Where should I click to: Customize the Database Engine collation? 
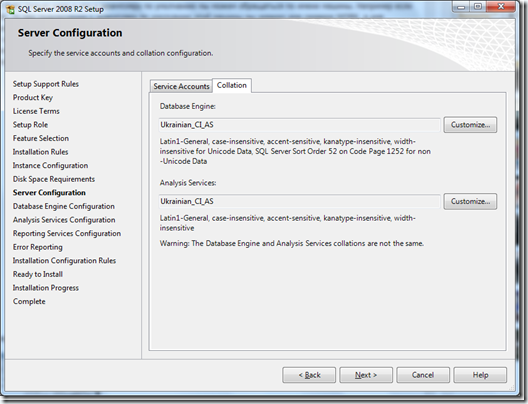point(470,125)
